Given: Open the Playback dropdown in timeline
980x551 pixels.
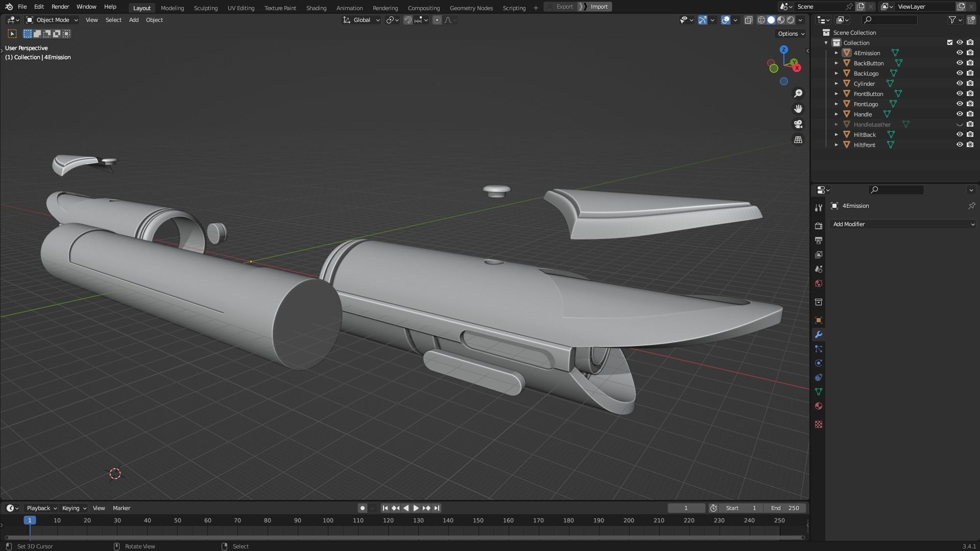Looking at the screenshot, I should point(41,508).
